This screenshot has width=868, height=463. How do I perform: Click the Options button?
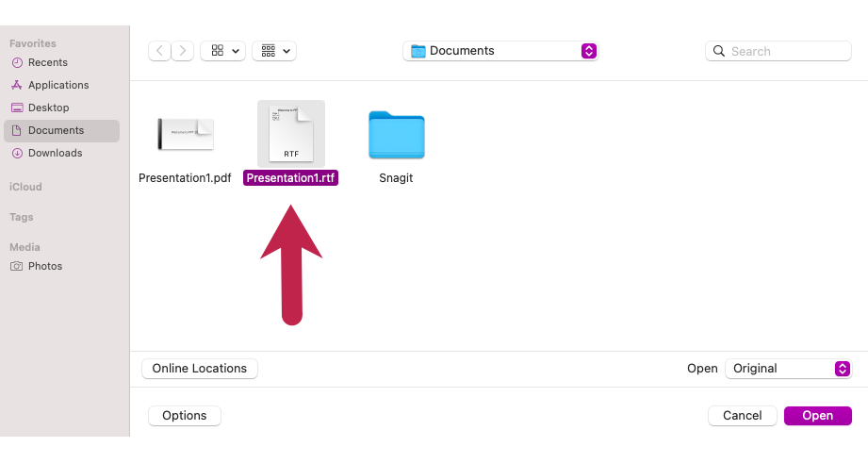[185, 416]
